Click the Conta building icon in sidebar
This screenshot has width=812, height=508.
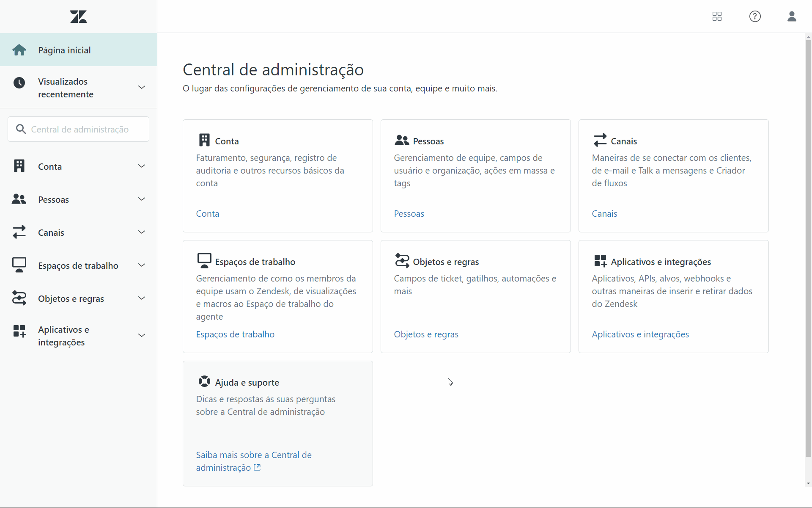[19, 166]
